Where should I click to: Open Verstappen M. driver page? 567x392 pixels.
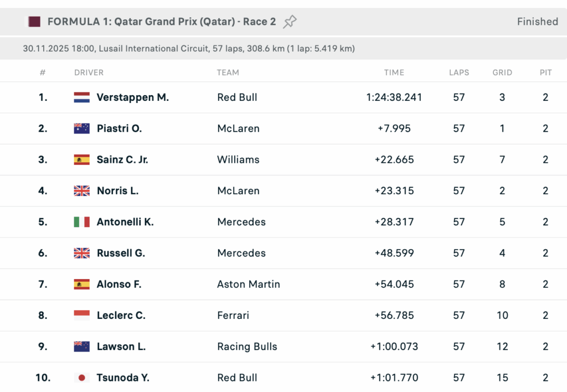[132, 97]
